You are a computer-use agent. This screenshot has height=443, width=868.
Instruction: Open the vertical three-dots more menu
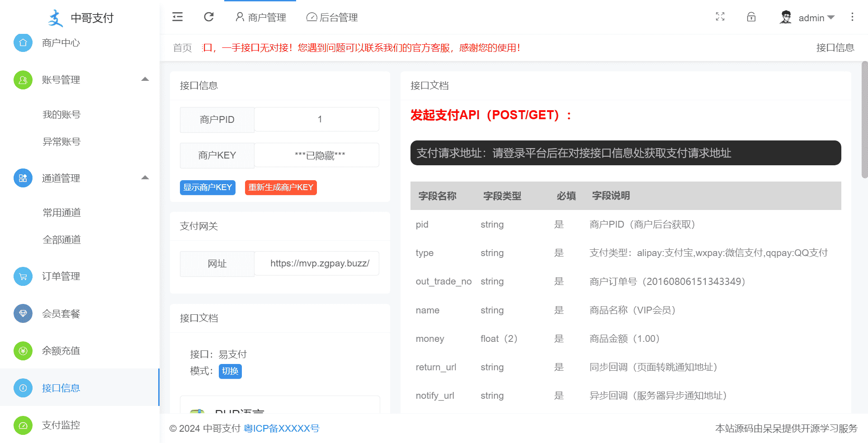click(x=852, y=17)
